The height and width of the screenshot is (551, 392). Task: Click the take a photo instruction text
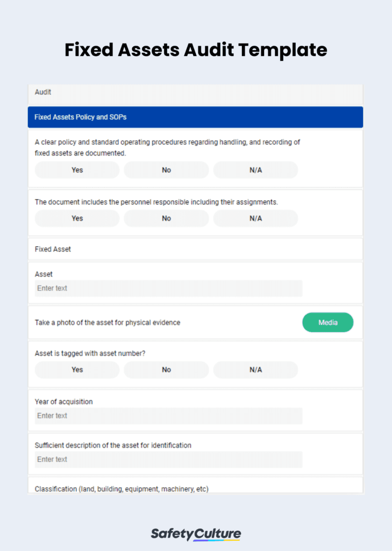click(108, 322)
